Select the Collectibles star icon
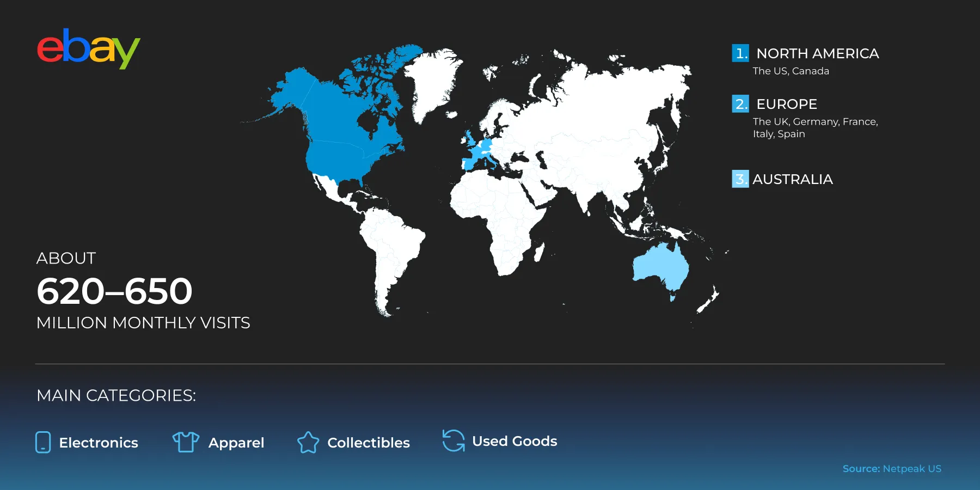This screenshot has width=980, height=490. point(308,443)
